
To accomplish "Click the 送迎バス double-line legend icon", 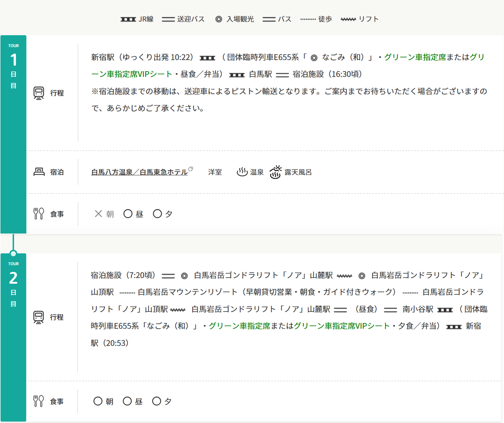I will coord(168,19).
